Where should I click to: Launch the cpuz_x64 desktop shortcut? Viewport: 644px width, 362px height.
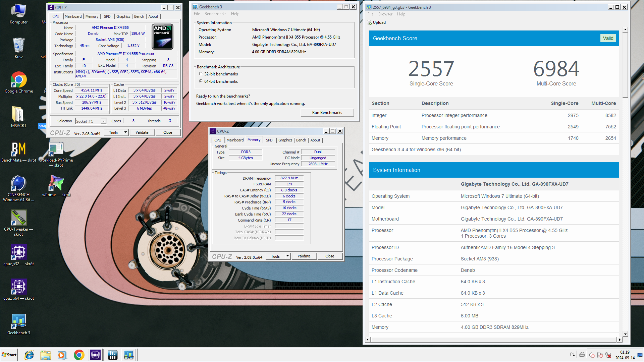point(18,290)
